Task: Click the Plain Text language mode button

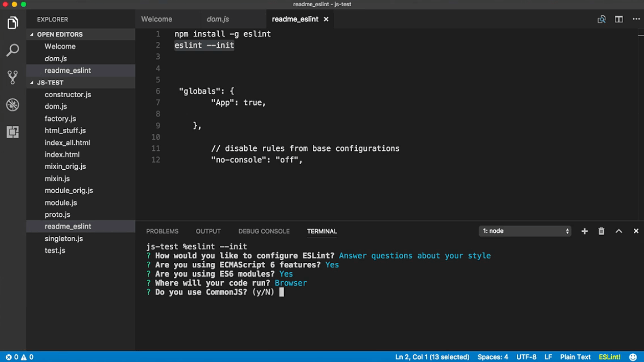Action: 575,357
